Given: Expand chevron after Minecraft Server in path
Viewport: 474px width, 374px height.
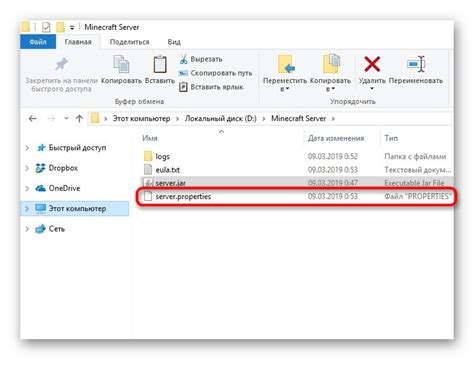Looking at the screenshot, I should point(333,119).
